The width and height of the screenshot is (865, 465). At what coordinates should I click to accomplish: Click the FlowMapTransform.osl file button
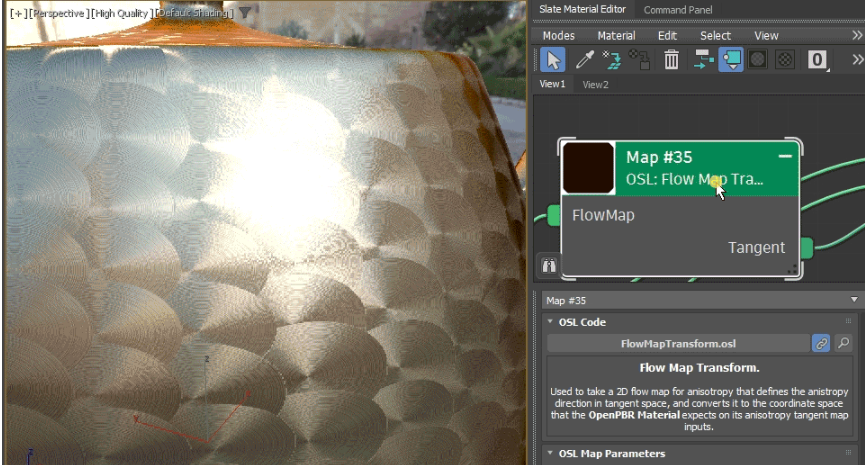coord(678,343)
